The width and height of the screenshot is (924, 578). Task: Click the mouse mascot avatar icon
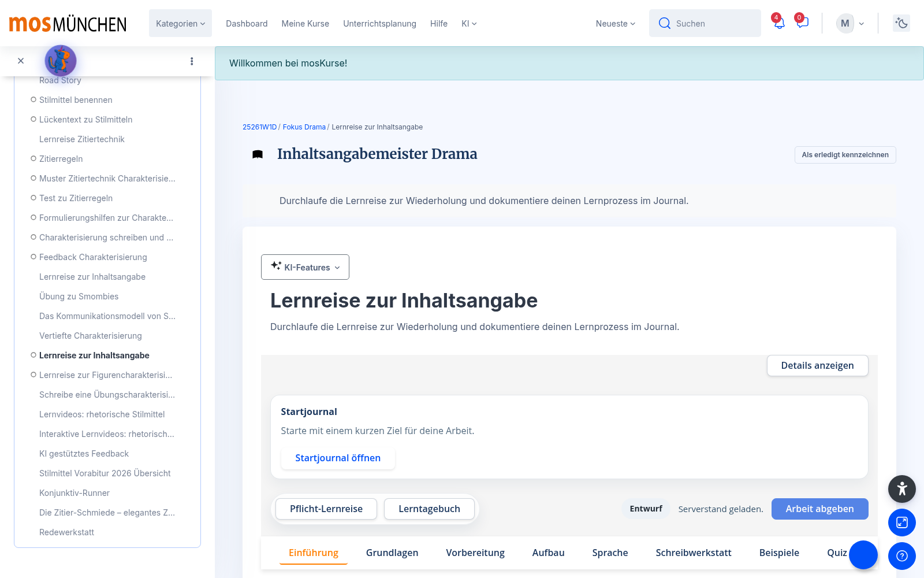coord(61,61)
